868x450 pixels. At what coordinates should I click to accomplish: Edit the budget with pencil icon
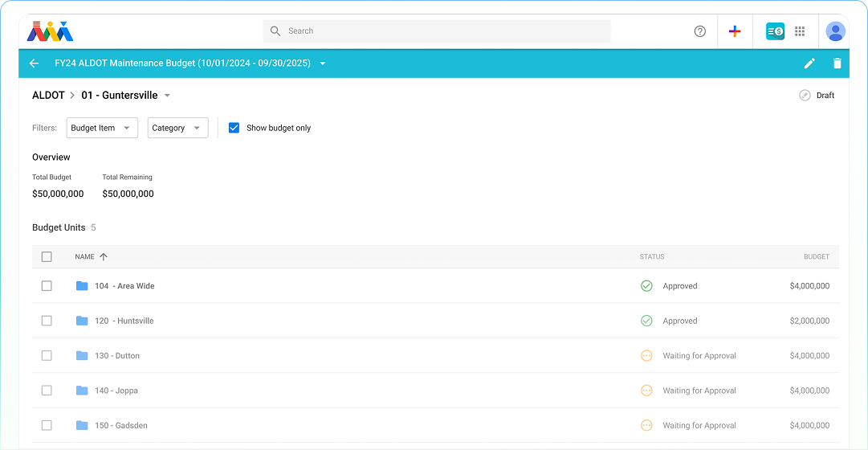(809, 63)
